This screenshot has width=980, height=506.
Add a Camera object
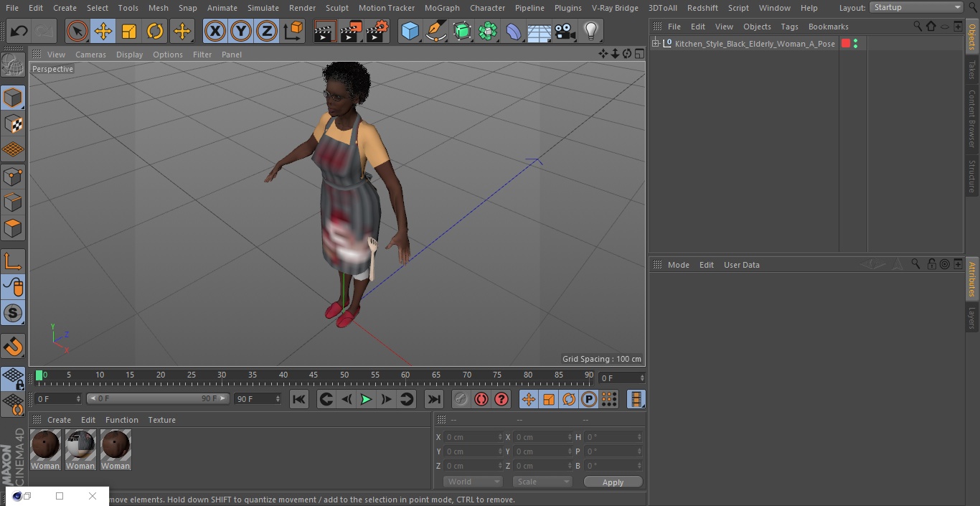coord(565,31)
